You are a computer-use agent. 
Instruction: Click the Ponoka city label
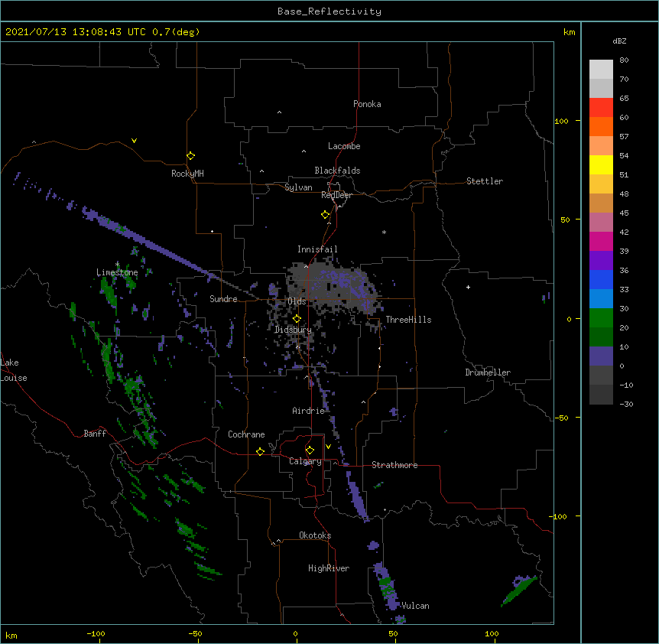tap(367, 104)
